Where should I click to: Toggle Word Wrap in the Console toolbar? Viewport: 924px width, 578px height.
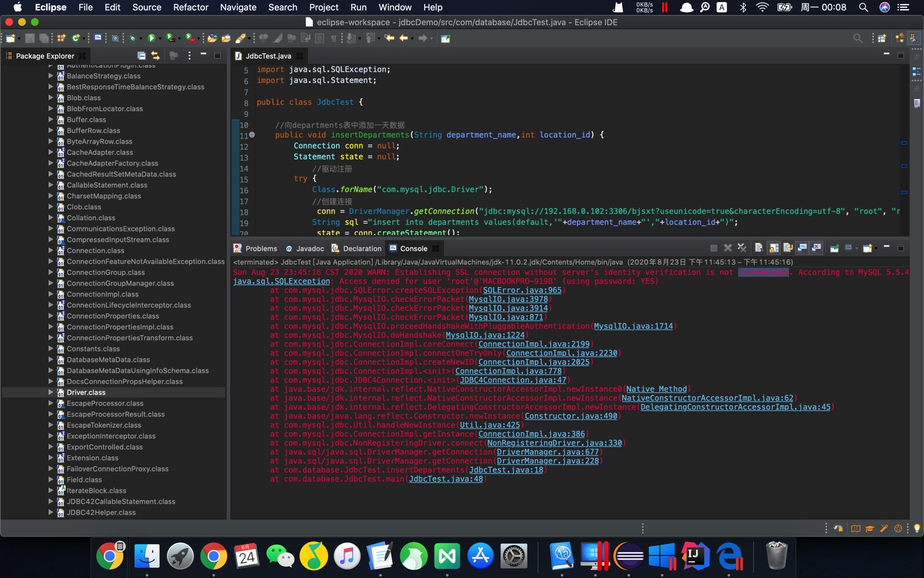coord(788,248)
